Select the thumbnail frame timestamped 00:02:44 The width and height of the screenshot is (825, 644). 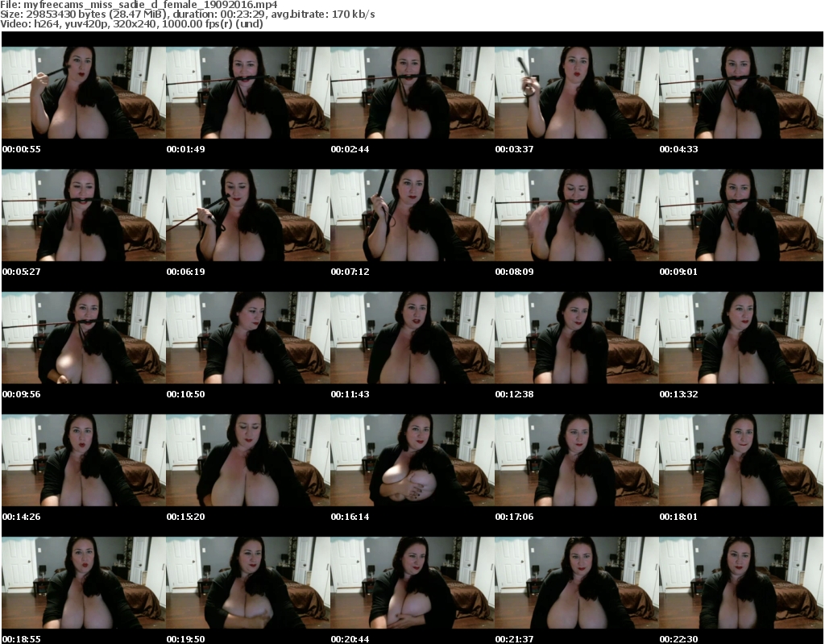coord(412,93)
